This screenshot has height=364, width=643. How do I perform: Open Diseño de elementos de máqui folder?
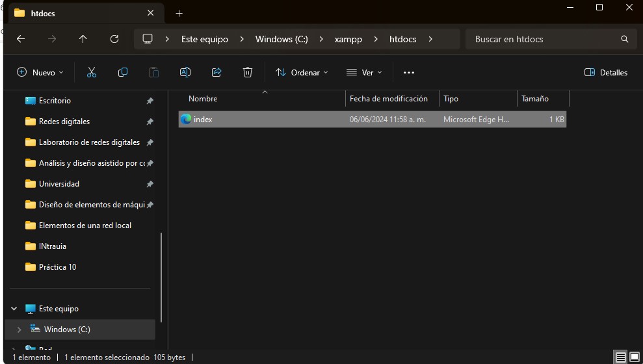[x=92, y=205]
